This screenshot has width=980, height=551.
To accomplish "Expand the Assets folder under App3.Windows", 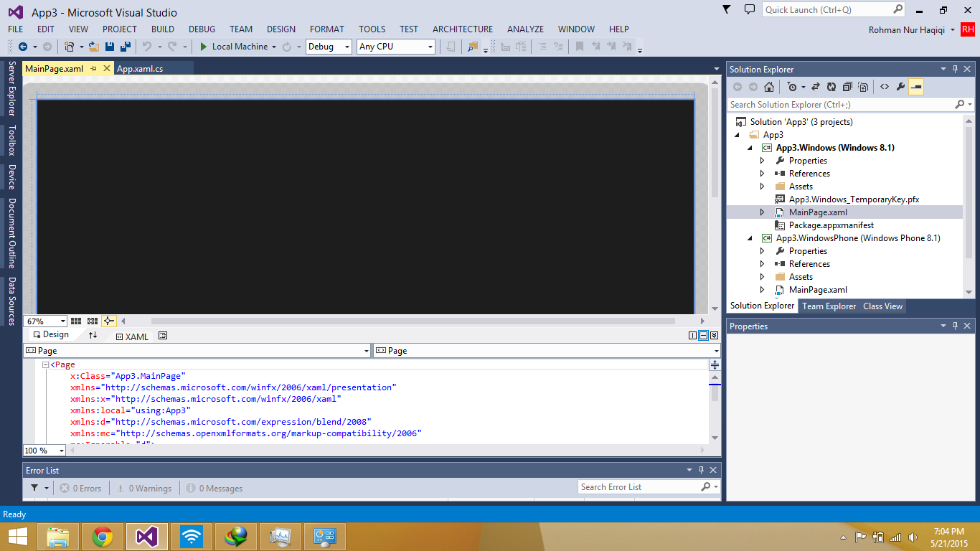I will 763,187.
